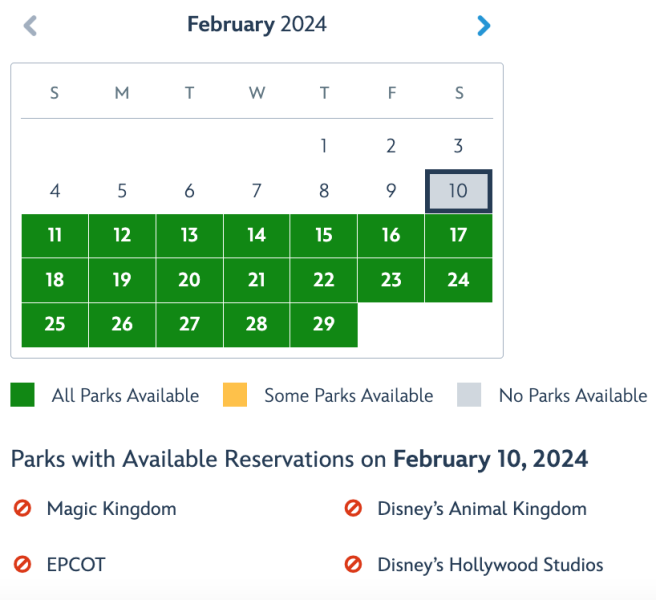
Task: Choose February 23 in the calendar
Action: coord(391,280)
